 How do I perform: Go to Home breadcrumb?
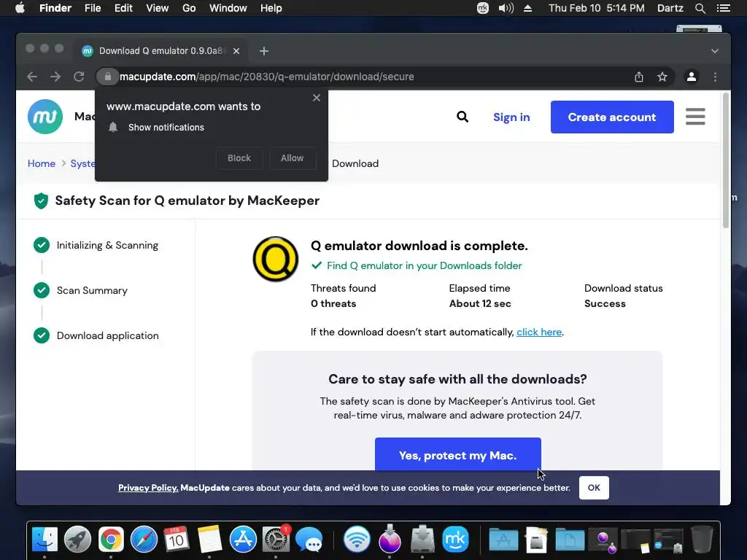[42, 163]
